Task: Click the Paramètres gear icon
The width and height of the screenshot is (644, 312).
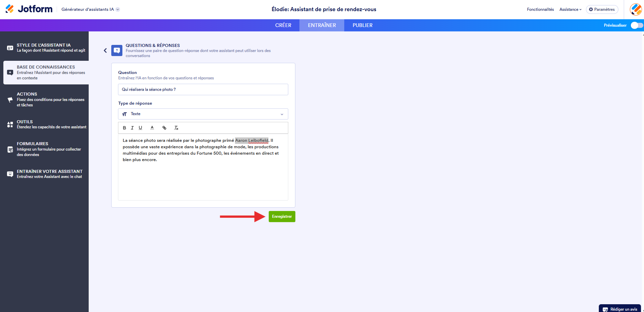Action: click(x=591, y=9)
